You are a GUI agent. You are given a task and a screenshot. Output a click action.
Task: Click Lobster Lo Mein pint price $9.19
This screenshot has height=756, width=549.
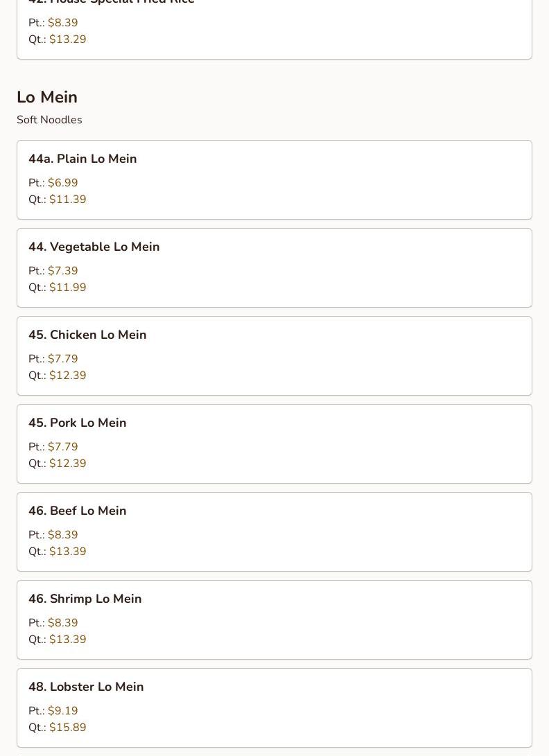point(62,711)
